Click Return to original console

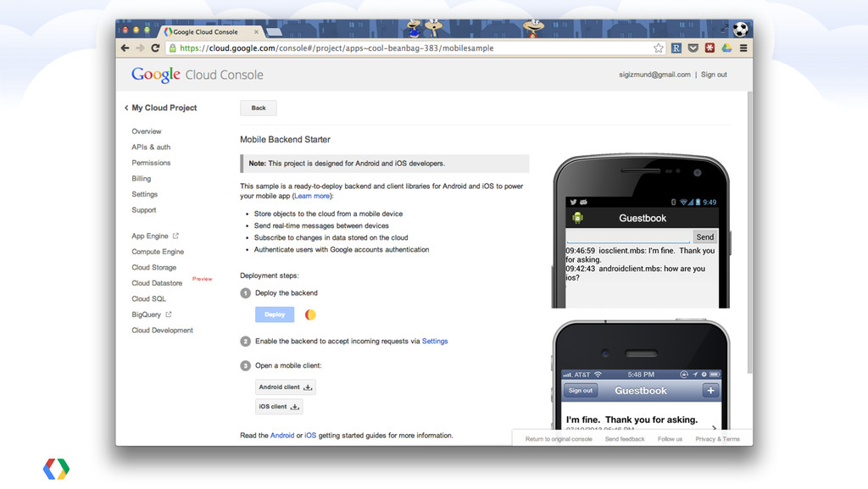click(559, 439)
